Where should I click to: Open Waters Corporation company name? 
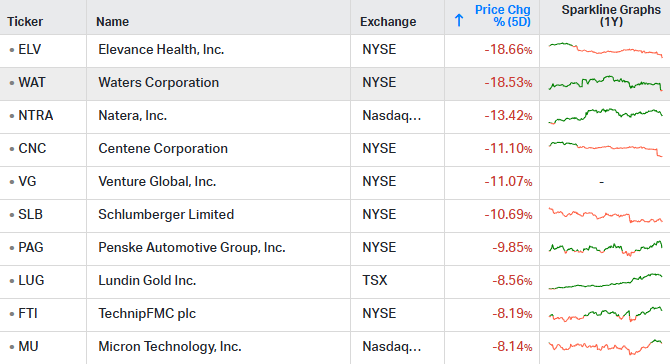click(159, 82)
